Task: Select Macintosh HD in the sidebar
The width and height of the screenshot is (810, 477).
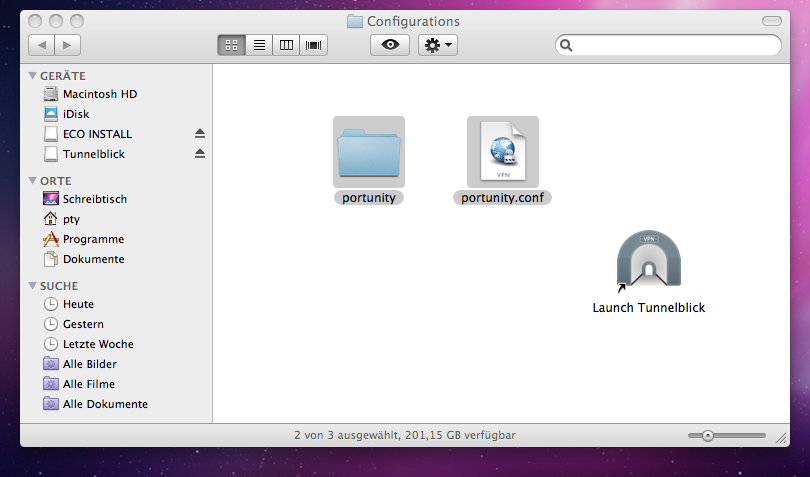Action: click(x=99, y=94)
